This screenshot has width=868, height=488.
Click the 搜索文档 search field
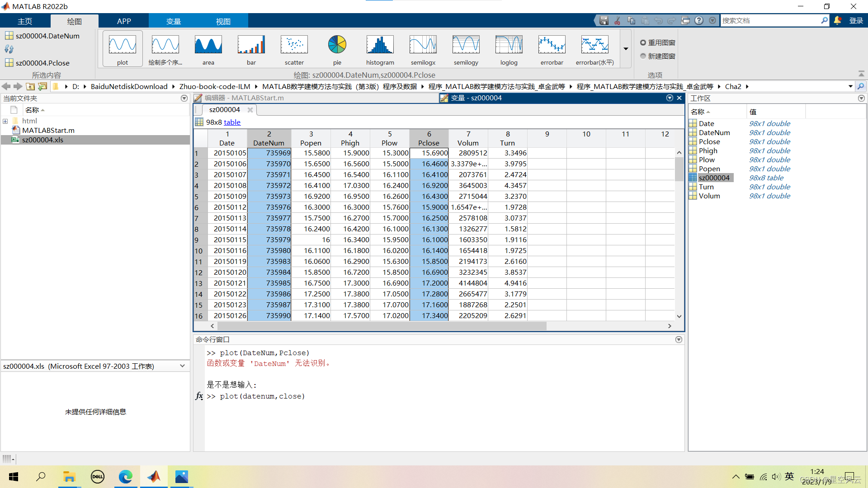(769, 21)
